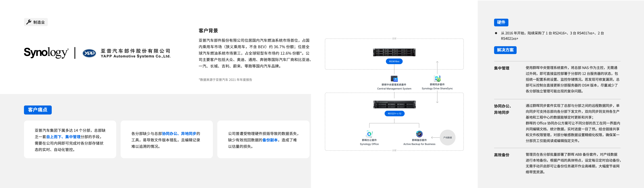Click the label 群晖备份套件

[x=419, y=140]
